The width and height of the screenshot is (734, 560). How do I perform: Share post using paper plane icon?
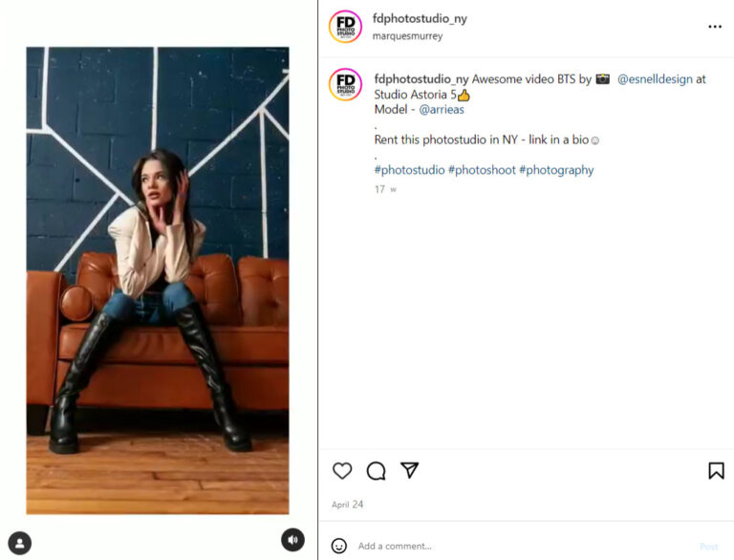coord(410,470)
